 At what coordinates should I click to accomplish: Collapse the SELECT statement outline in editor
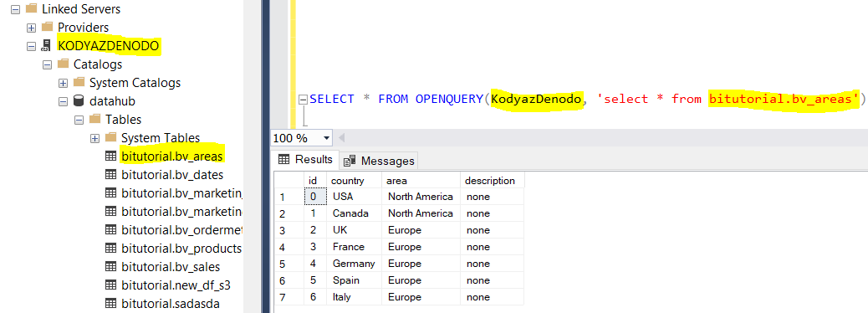[x=302, y=100]
